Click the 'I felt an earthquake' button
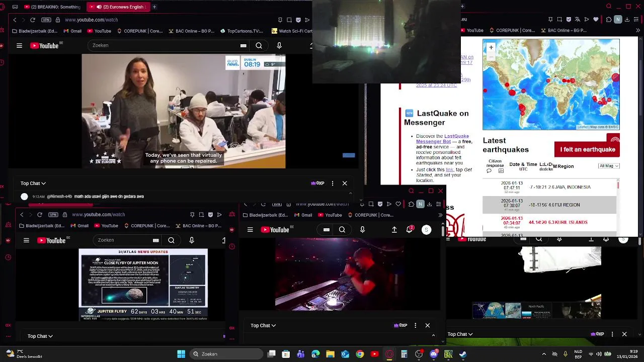Image resolution: width=644 pixels, height=362 pixels. 587,149
